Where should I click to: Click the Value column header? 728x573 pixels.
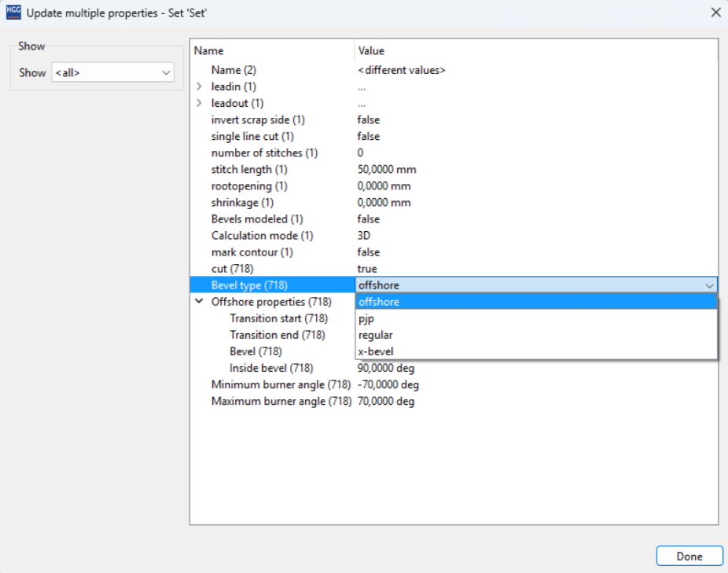pos(371,51)
